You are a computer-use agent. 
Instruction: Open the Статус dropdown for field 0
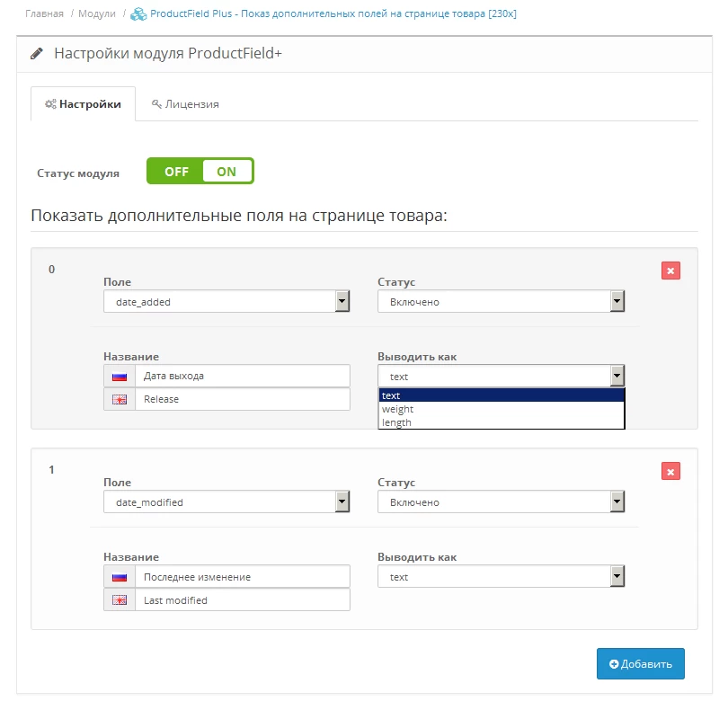click(501, 301)
